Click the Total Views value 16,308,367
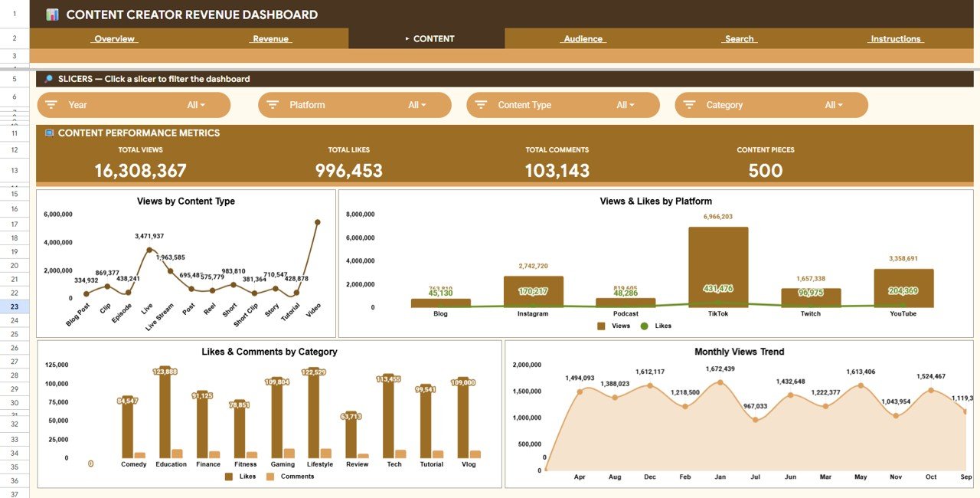Screen dimensions: 980x498 [x=140, y=171]
